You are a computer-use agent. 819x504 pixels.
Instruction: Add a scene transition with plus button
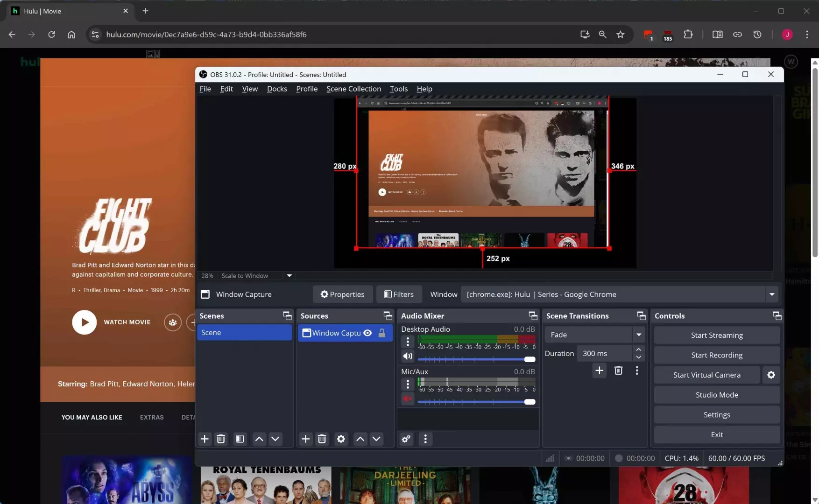[600, 371]
